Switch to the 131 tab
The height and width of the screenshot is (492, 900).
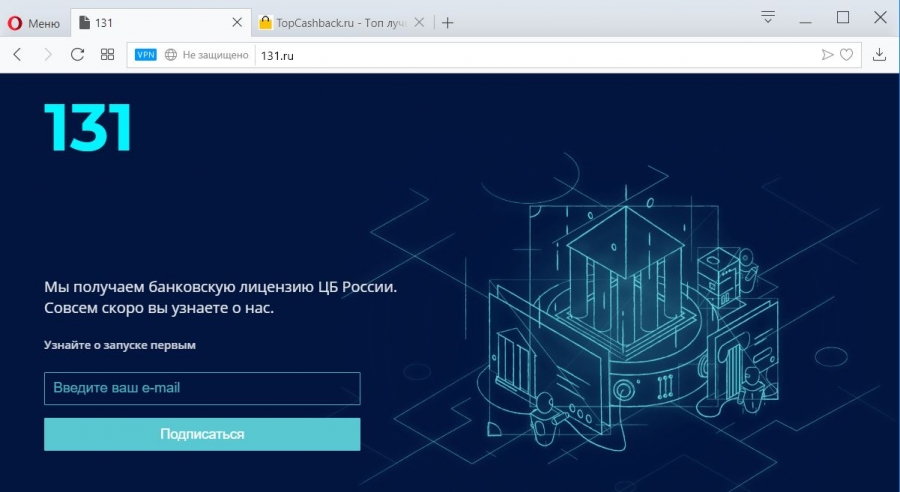tap(161, 23)
